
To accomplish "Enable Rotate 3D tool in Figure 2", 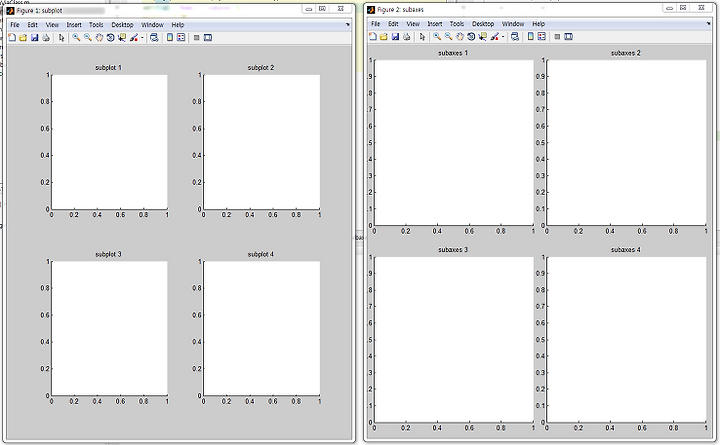I will point(471,36).
